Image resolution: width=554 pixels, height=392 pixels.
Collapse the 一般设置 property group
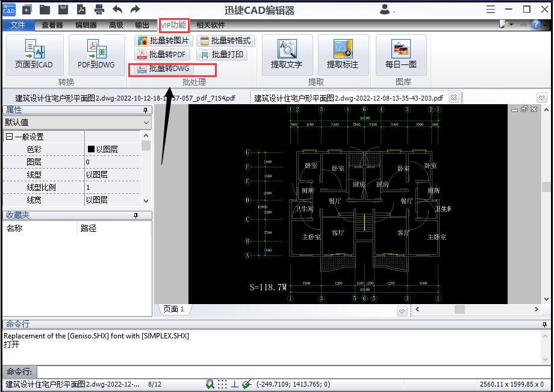pos(9,137)
